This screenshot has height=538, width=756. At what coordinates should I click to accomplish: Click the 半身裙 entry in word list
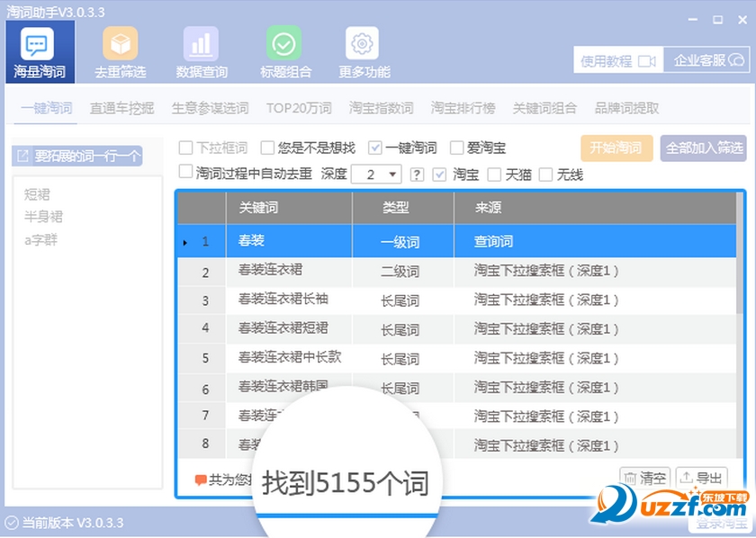(43, 217)
